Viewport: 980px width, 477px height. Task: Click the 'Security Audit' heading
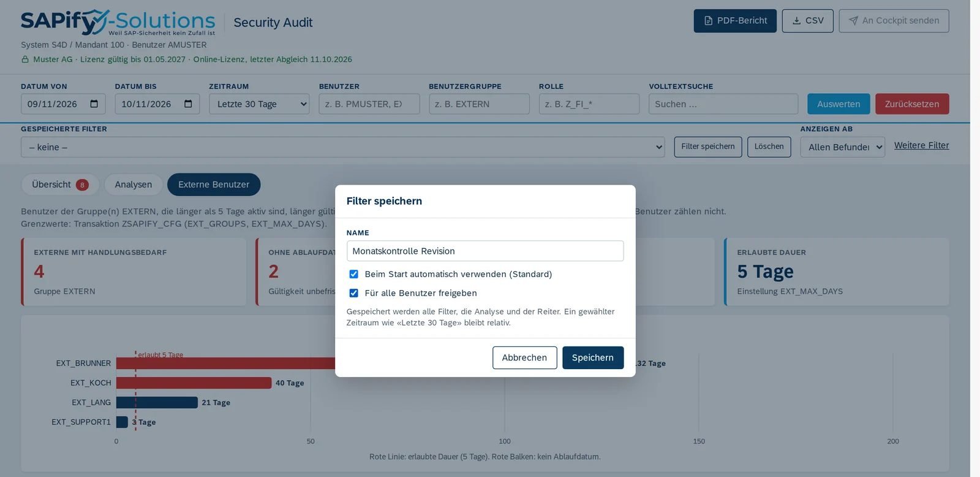pyautogui.click(x=273, y=23)
